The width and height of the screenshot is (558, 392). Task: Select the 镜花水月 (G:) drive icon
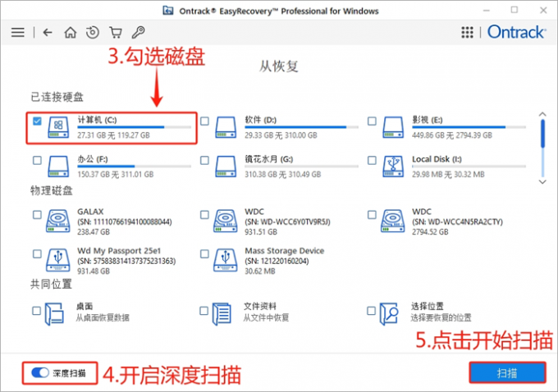coord(226,166)
